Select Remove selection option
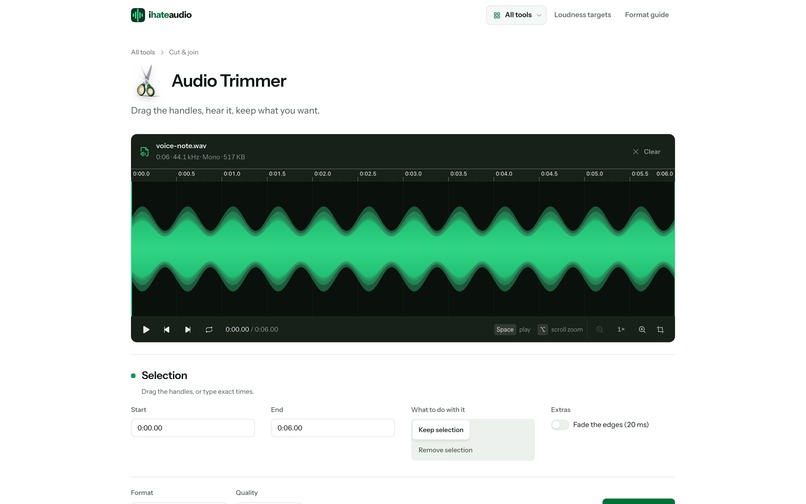The width and height of the screenshot is (806, 504). coord(445,450)
